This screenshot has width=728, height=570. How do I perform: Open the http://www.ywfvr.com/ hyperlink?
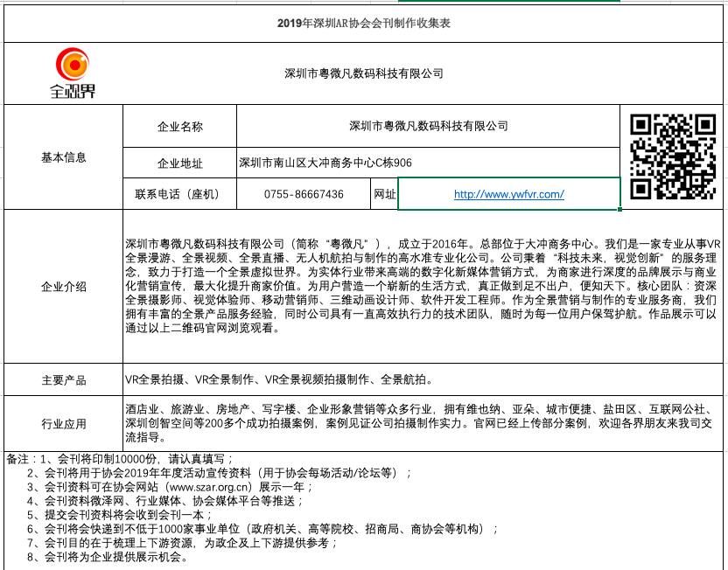click(509, 194)
